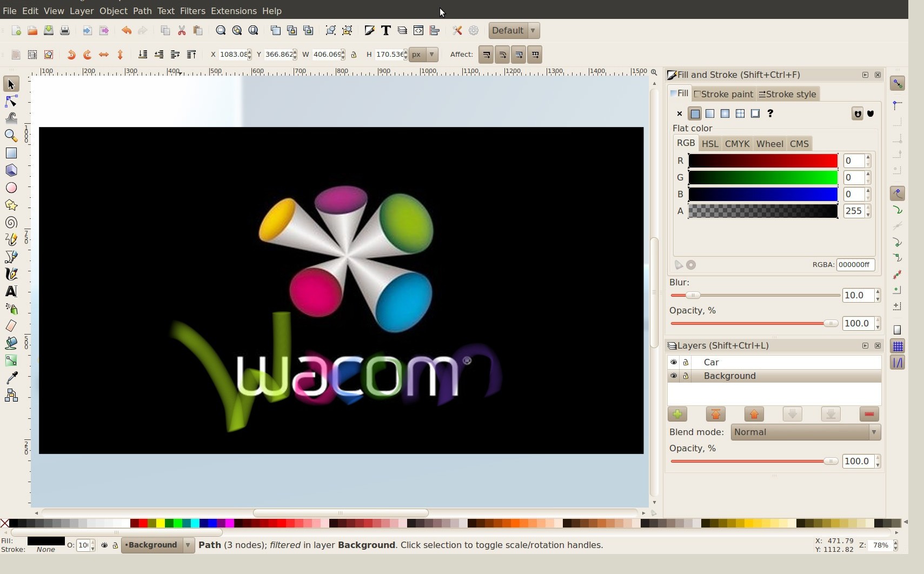Choose the Calligraphy tool

tap(11, 274)
